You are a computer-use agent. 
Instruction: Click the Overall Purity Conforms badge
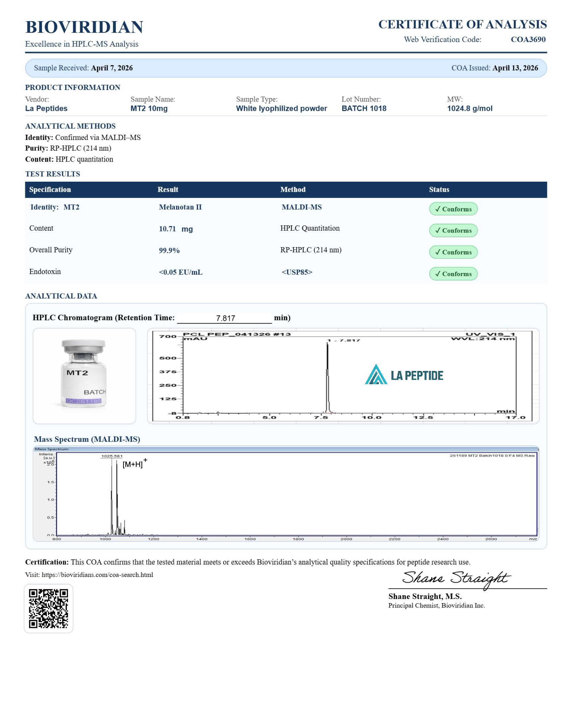pyautogui.click(x=453, y=252)
